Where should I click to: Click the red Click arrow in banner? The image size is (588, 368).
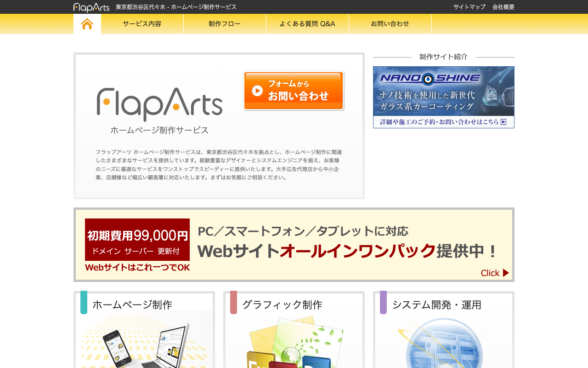click(x=506, y=273)
